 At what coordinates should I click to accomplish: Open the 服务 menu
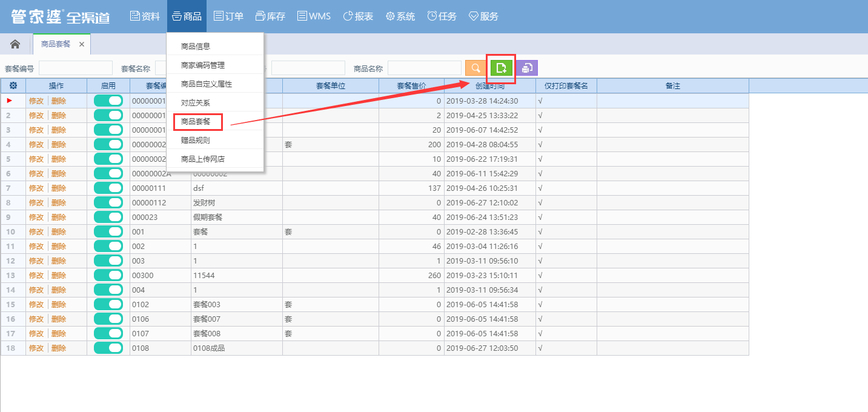pyautogui.click(x=483, y=16)
